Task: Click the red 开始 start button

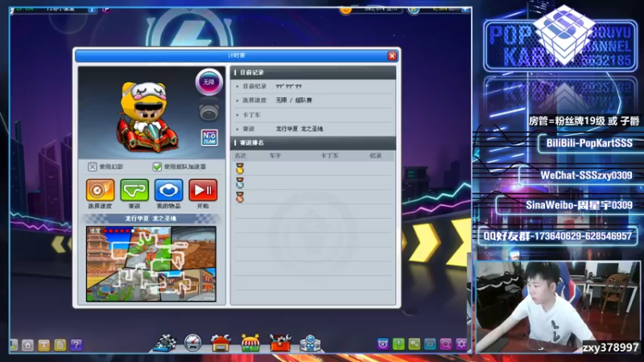Action: 203,190
